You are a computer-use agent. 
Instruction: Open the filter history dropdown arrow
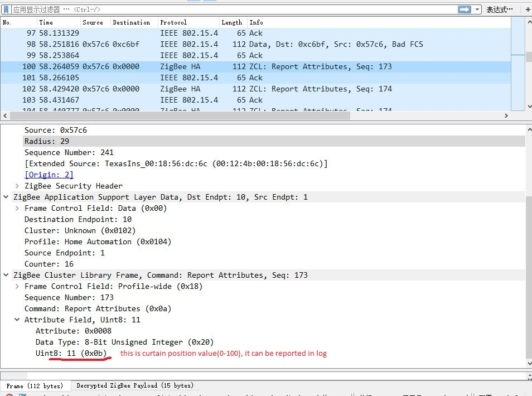click(477, 9)
